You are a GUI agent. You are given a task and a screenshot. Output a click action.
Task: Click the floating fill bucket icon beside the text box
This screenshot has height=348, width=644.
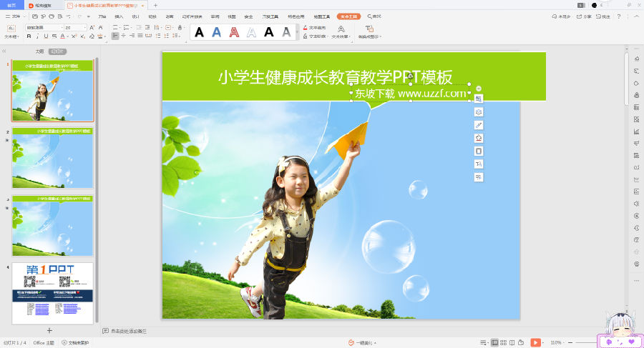click(x=479, y=139)
